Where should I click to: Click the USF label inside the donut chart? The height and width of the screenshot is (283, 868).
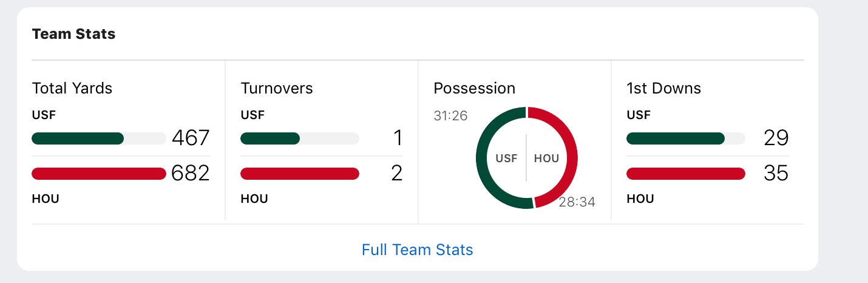506,159
